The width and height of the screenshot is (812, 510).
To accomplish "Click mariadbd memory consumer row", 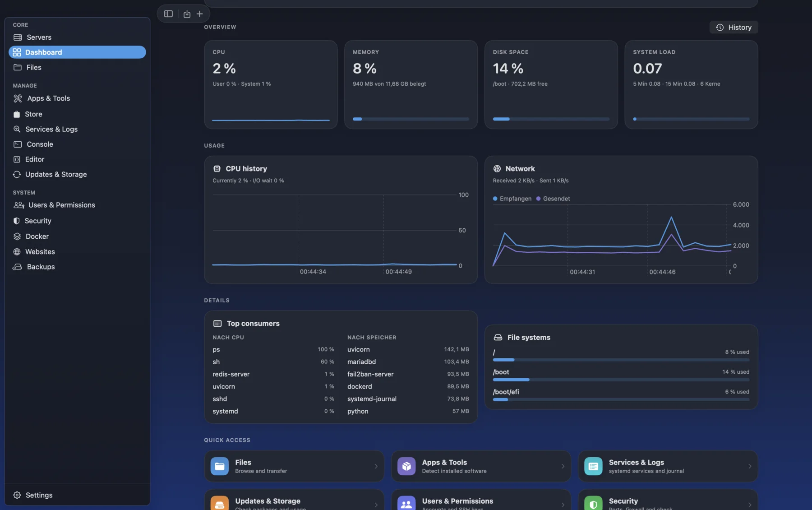I will [408, 362].
